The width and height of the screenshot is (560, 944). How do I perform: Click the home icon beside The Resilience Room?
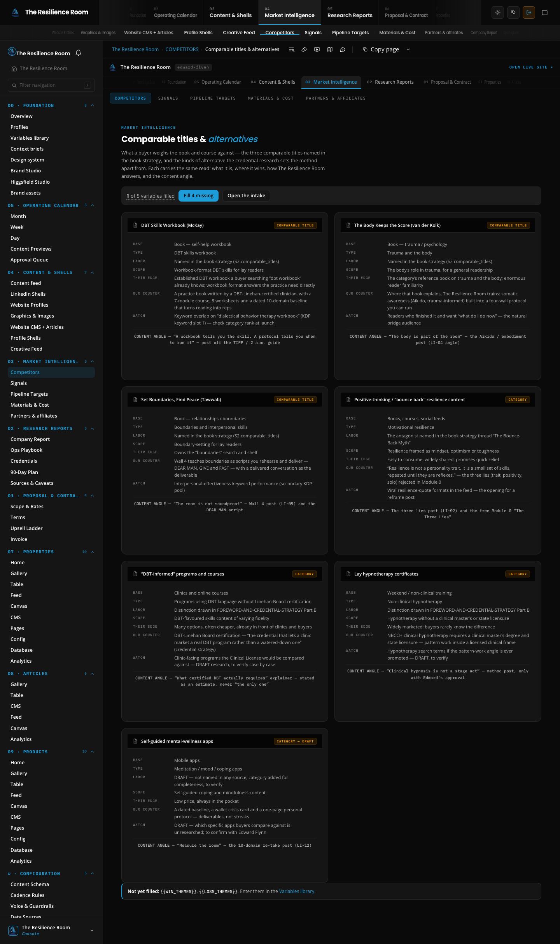pos(14,68)
